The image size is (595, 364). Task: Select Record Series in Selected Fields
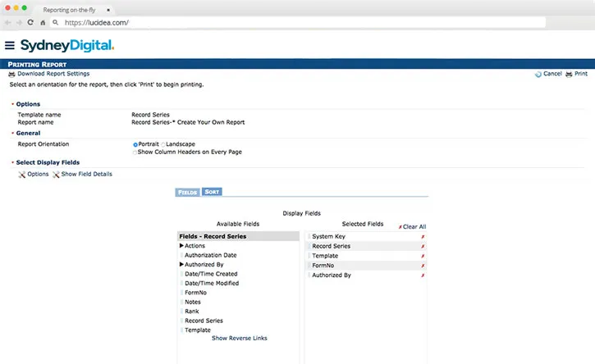point(332,246)
